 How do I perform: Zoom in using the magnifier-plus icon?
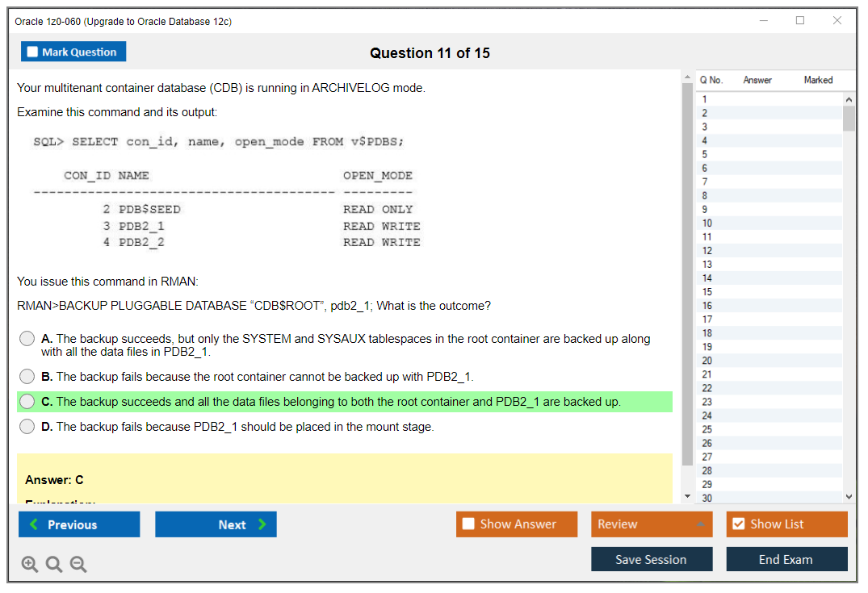pos(29,564)
